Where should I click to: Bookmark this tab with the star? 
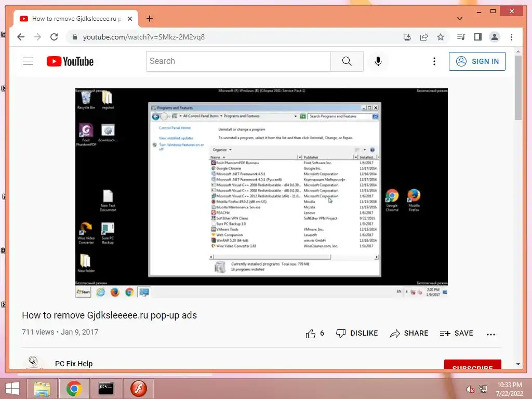441,37
